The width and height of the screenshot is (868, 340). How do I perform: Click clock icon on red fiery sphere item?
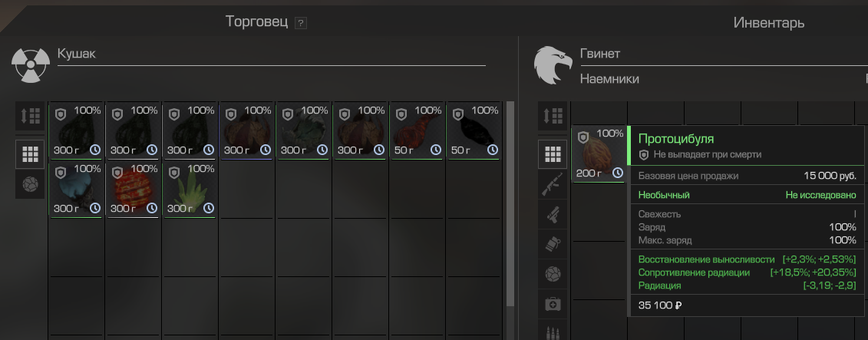pyautogui.click(x=152, y=208)
